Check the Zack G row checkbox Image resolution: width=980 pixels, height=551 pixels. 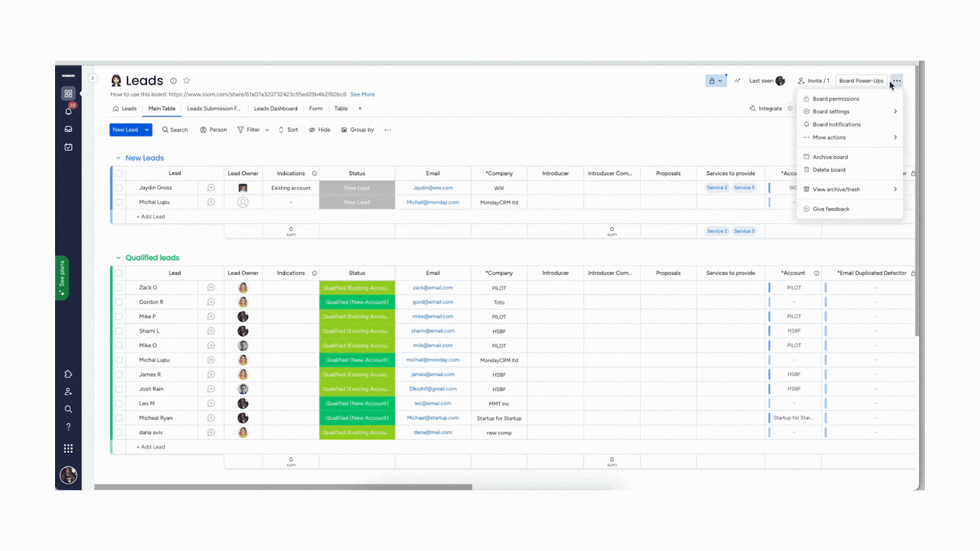tap(119, 288)
